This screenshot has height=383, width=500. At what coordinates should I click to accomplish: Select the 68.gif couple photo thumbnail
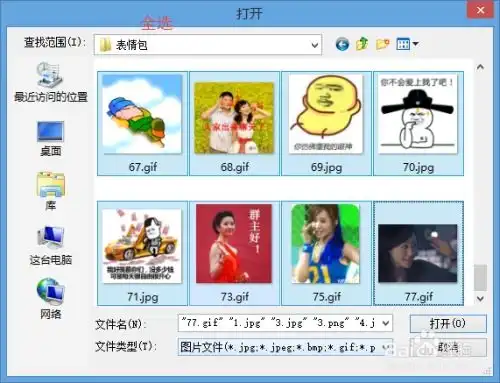[x=234, y=118]
